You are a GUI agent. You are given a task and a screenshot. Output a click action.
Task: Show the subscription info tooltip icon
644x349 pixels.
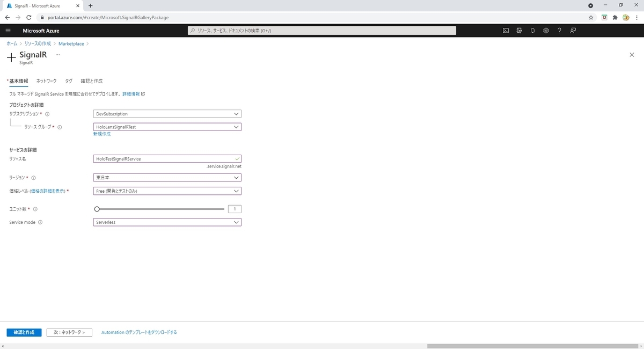tap(47, 114)
